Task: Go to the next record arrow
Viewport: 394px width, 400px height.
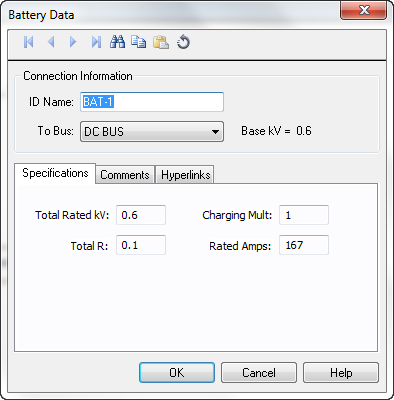Action: point(73,42)
